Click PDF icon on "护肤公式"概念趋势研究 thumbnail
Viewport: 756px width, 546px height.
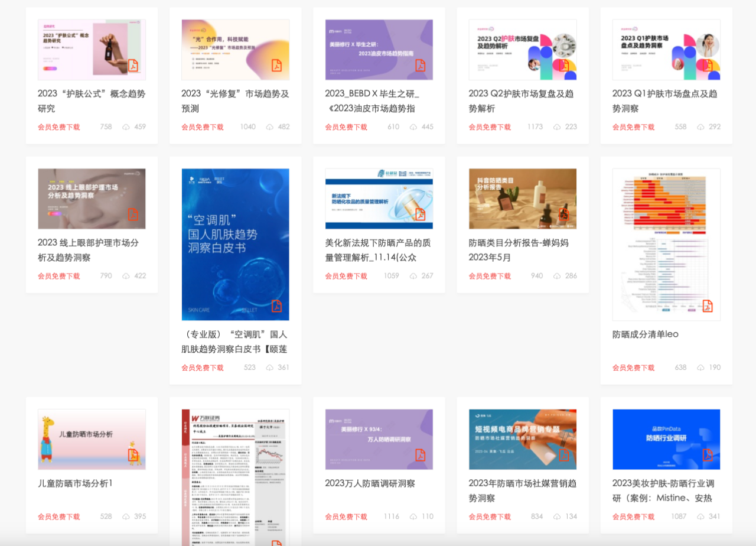click(133, 66)
